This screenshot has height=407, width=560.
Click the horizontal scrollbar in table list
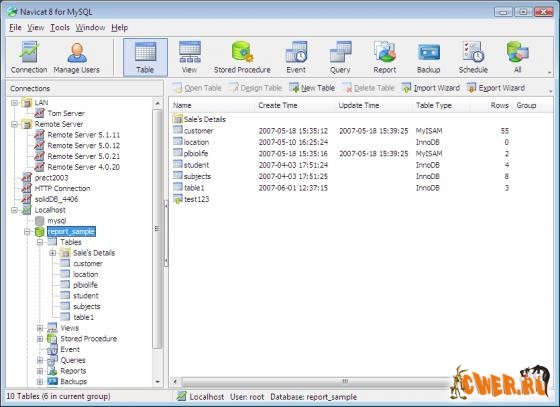314,382
